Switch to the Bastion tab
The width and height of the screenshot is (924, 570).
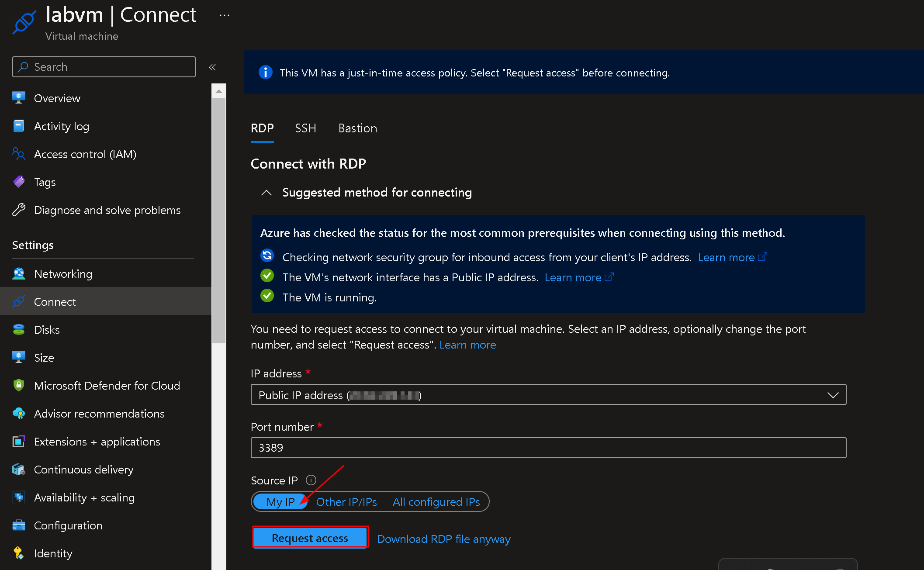(357, 128)
